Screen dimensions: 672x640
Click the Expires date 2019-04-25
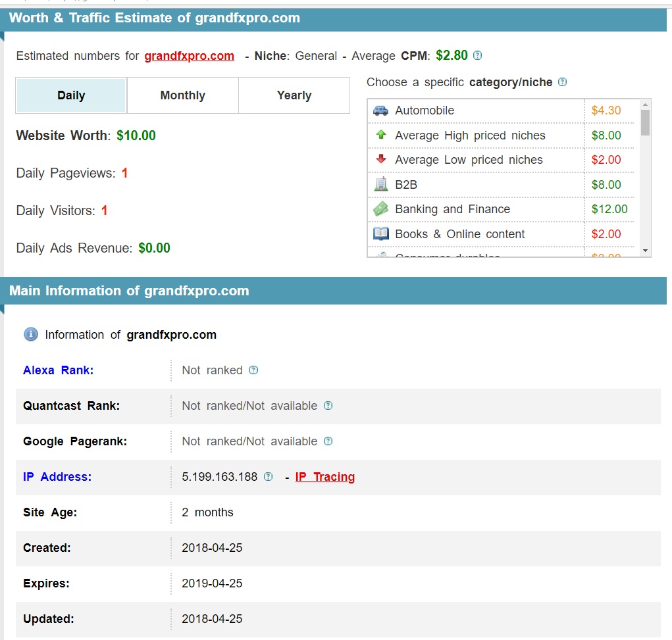212,583
